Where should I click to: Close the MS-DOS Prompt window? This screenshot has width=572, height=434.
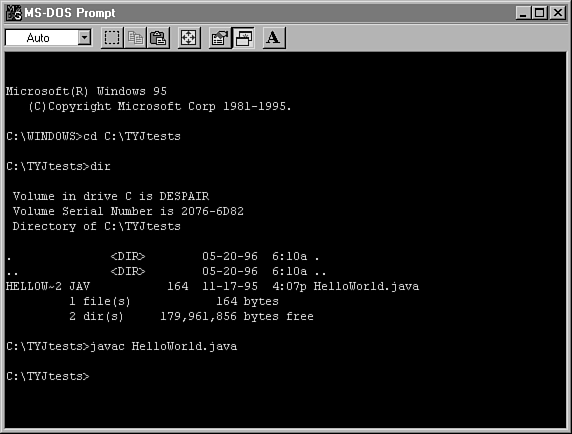[558, 13]
